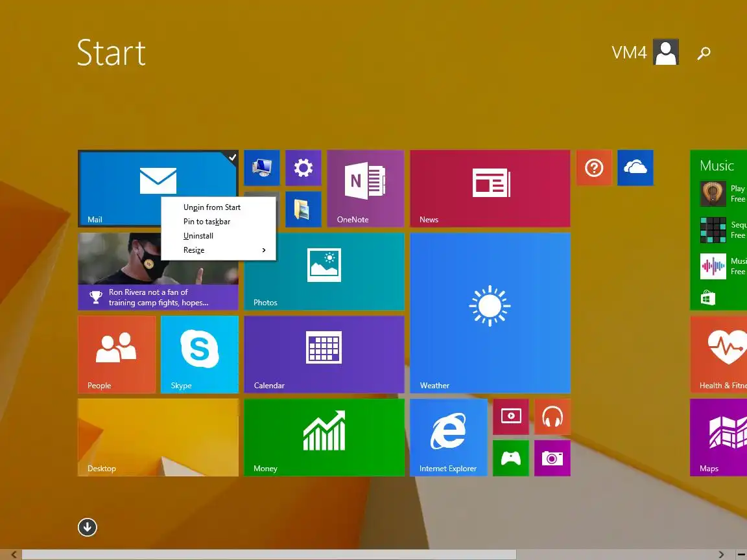Image resolution: width=747 pixels, height=560 pixels.
Task: Open the OneDrive cloud tile
Action: [635, 168]
